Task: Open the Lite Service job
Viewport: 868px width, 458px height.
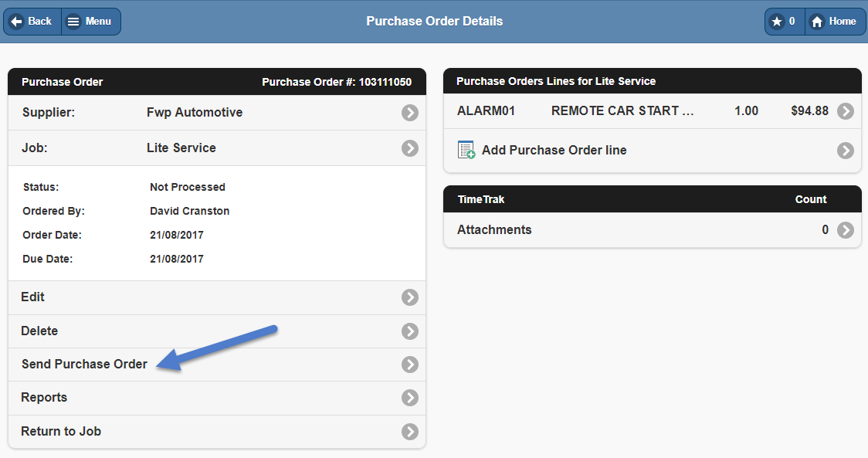Action: point(181,148)
